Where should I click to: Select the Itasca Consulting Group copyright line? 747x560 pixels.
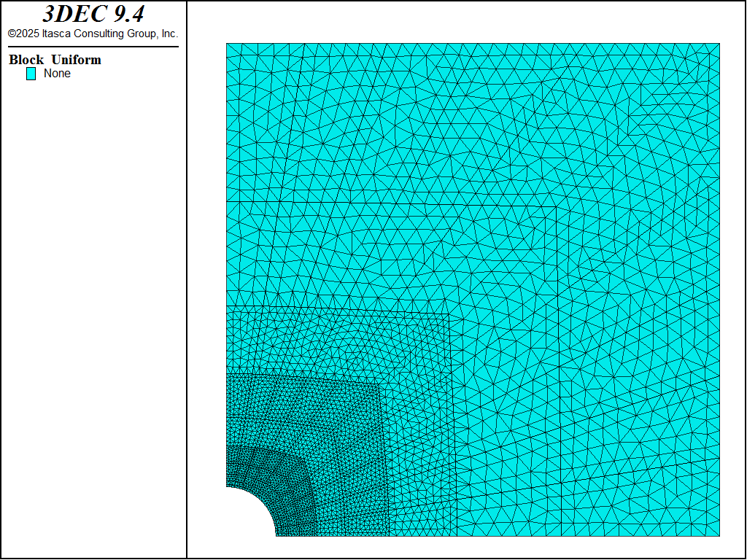tap(93, 34)
